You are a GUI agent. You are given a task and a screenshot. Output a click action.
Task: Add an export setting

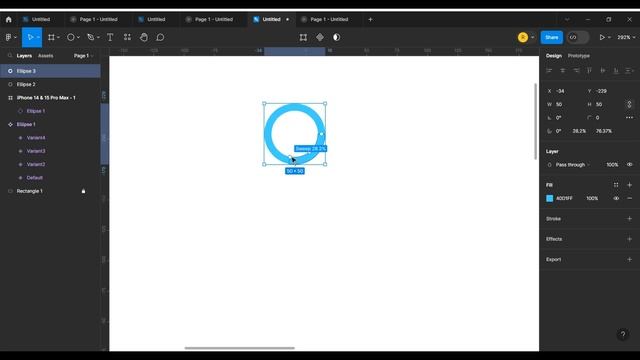pos(629,260)
